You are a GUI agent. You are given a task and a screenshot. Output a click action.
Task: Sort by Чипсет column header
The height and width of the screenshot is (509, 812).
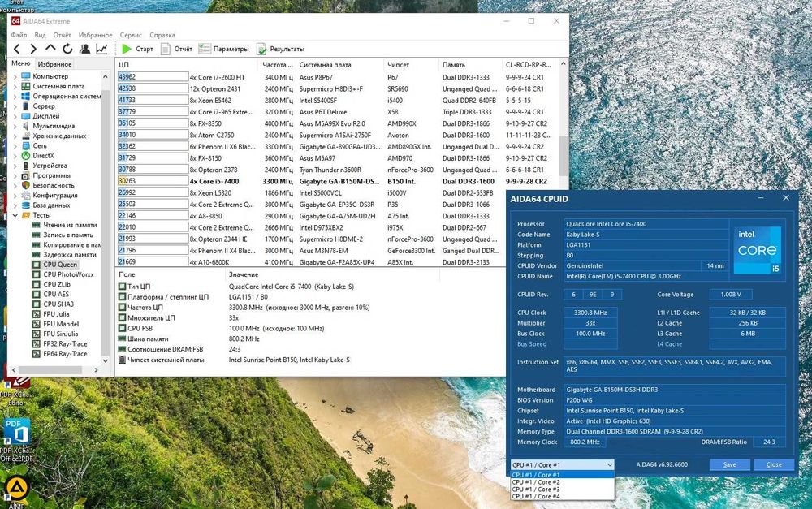pos(412,65)
